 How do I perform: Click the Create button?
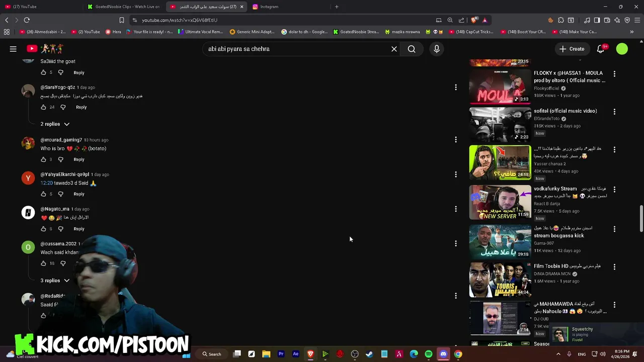pyautogui.click(x=572, y=49)
